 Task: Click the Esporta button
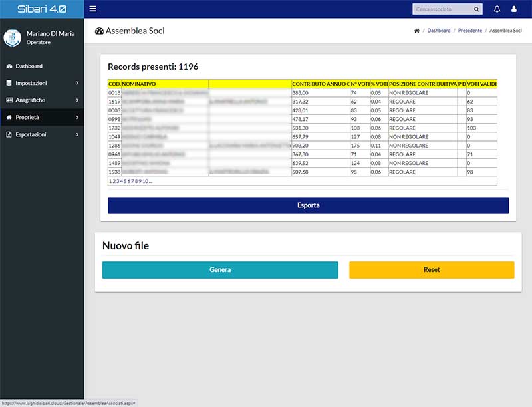(308, 205)
